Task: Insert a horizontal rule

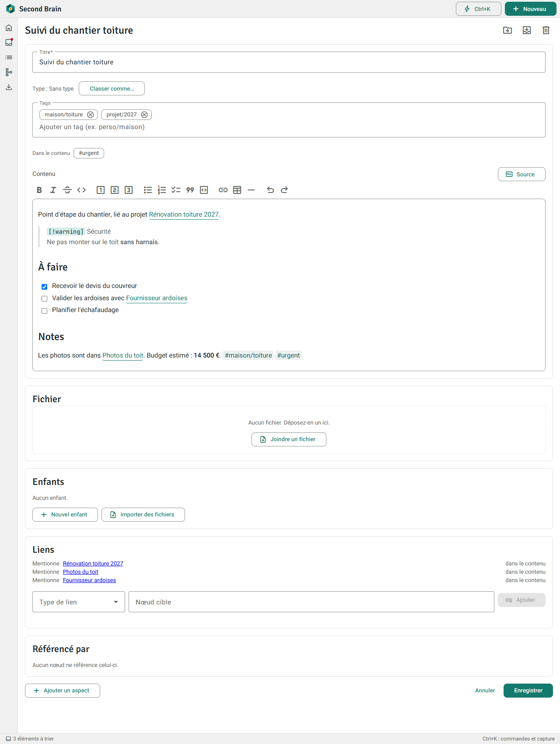Action: 251,190
